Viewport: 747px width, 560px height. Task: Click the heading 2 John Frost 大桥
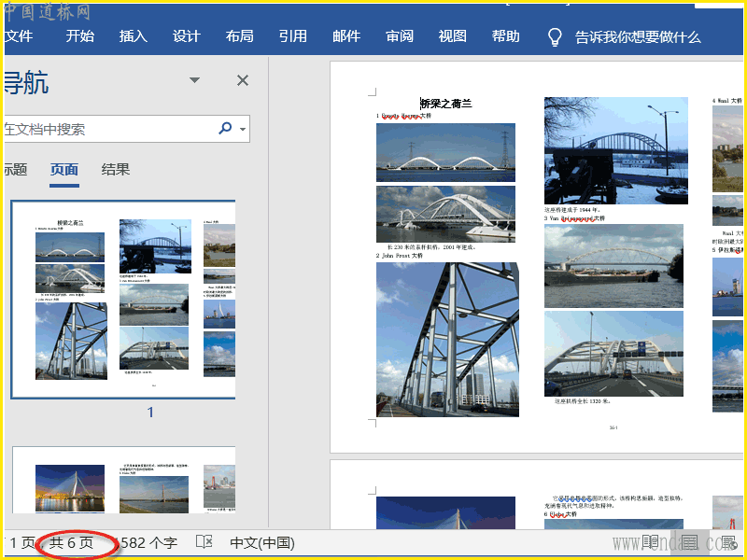tap(400, 256)
